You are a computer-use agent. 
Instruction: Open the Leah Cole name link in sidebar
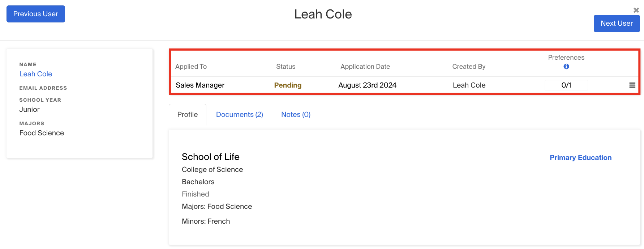click(36, 74)
